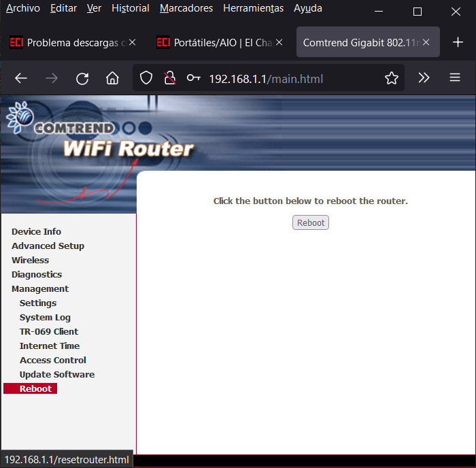Open the Archivo menu
This screenshot has width=476, height=468.
23,8
